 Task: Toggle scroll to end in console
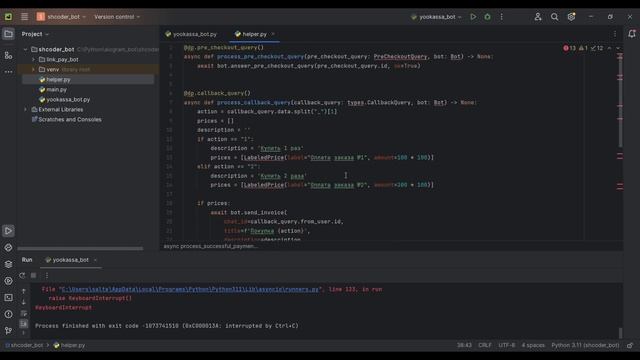point(24,324)
